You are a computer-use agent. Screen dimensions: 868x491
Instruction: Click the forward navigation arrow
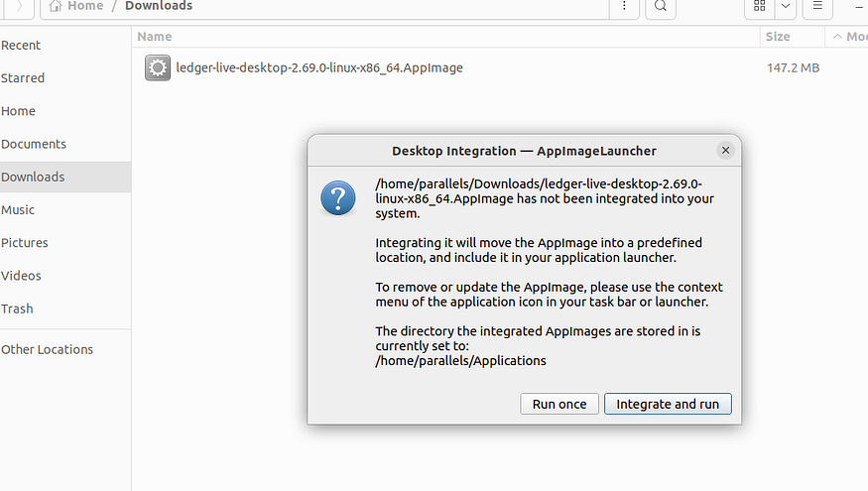click(x=18, y=6)
